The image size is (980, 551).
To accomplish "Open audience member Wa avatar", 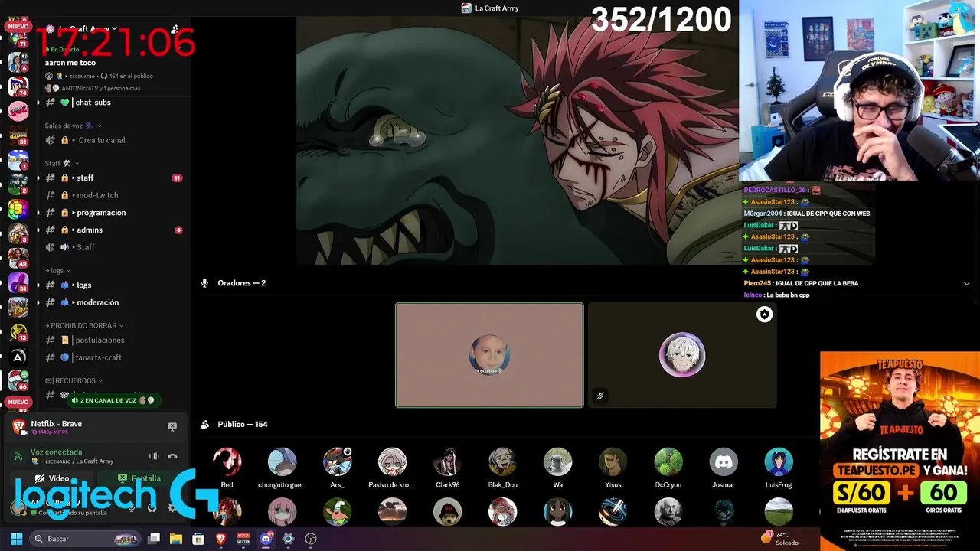I will (x=557, y=462).
